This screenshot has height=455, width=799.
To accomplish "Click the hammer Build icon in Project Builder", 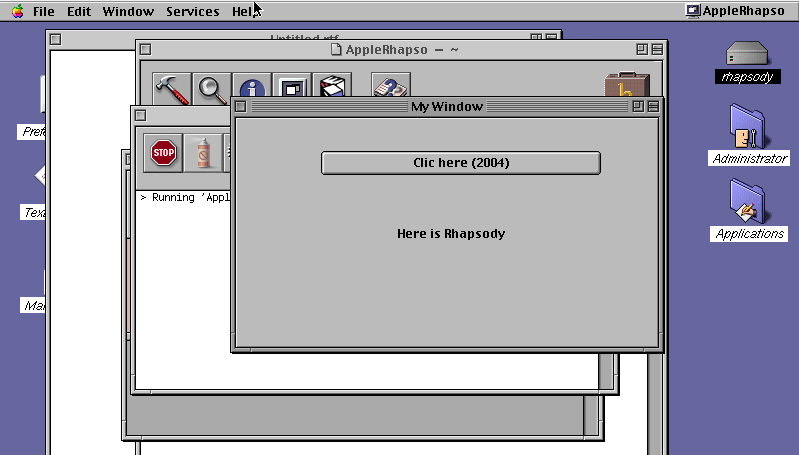I will [x=172, y=88].
